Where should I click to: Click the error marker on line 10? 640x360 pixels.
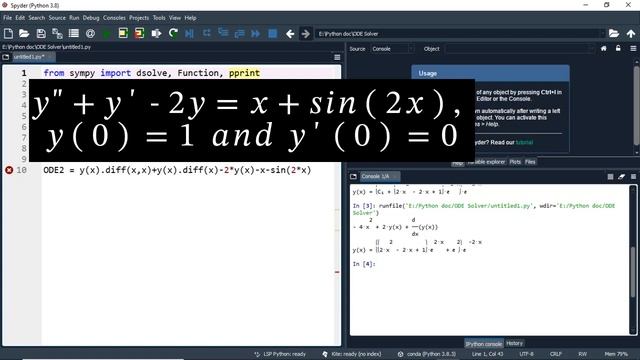(x=9, y=170)
